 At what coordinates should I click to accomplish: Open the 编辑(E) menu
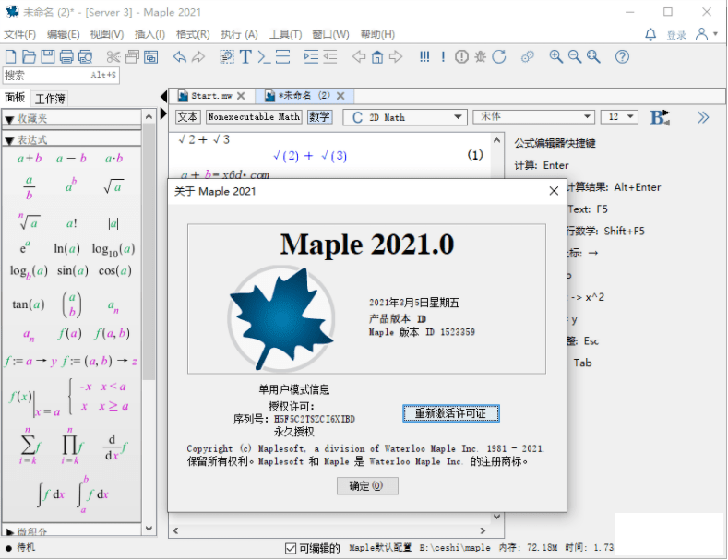tap(63, 34)
